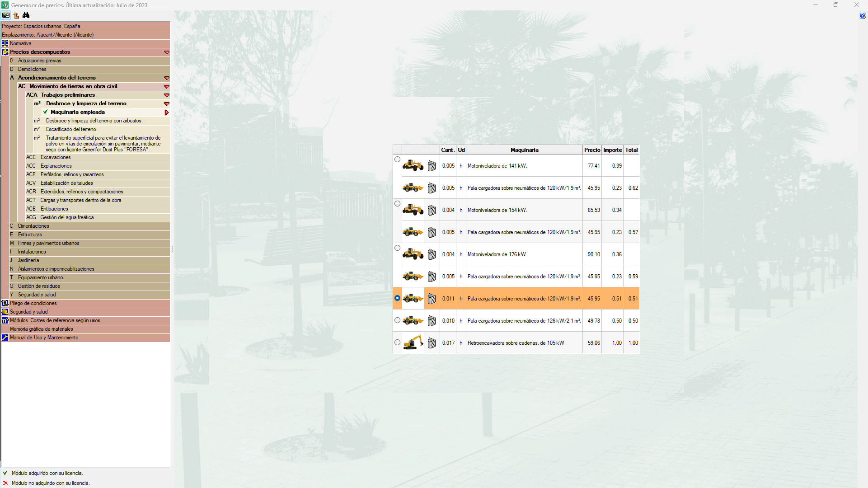Click the Normativa scales icon
This screenshot has height=488, width=868.
[5, 43]
